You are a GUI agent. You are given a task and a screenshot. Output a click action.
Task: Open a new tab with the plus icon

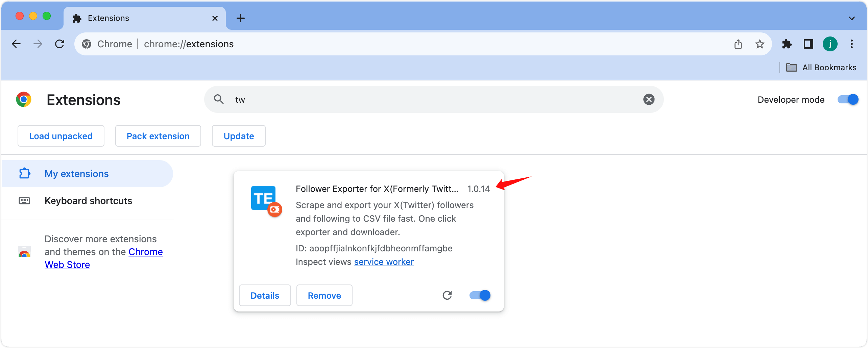[241, 18]
